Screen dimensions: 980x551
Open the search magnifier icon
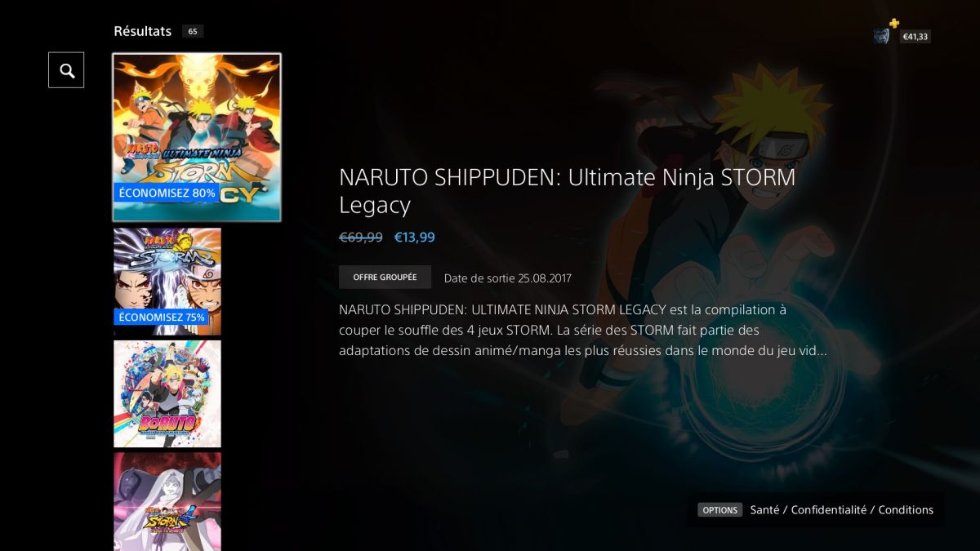(x=66, y=70)
